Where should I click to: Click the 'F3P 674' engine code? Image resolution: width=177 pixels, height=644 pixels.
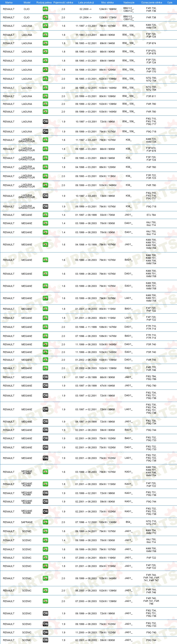tap(151, 43)
